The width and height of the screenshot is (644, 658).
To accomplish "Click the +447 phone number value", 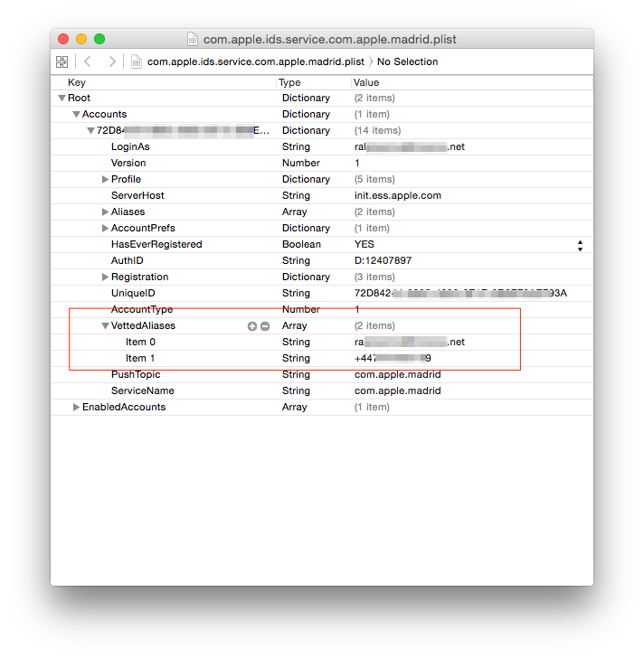I will [x=393, y=358].
